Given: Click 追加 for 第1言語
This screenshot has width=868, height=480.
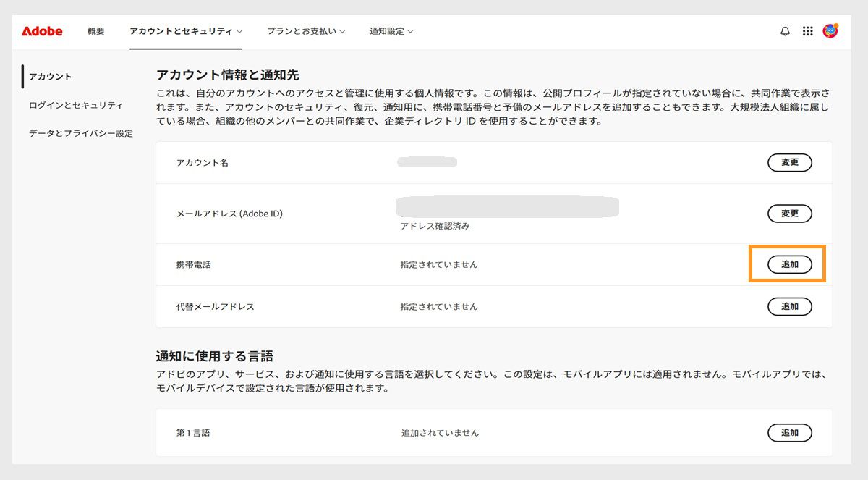Looking at the screenshot, I should click(790, 432).
